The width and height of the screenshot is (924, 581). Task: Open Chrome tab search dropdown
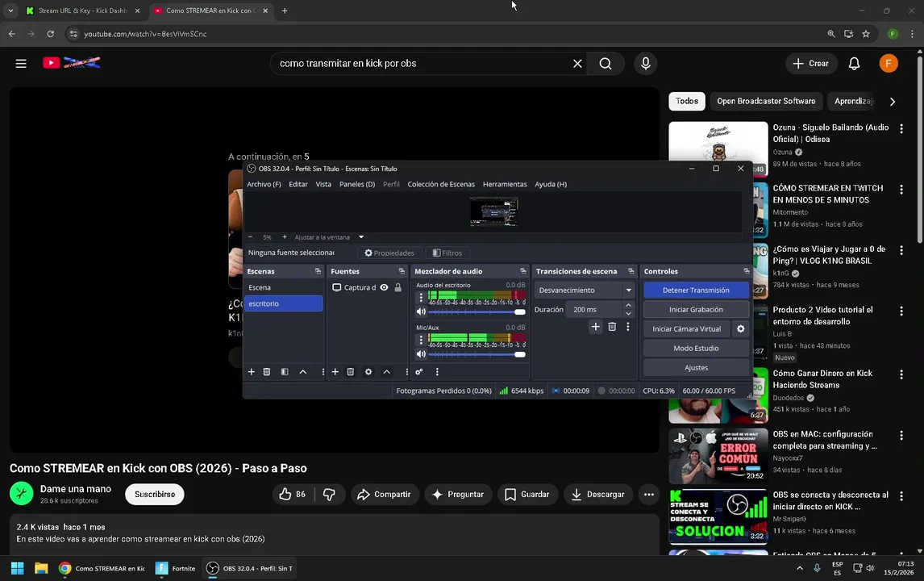pyautogui.click(x=10, y=10)
